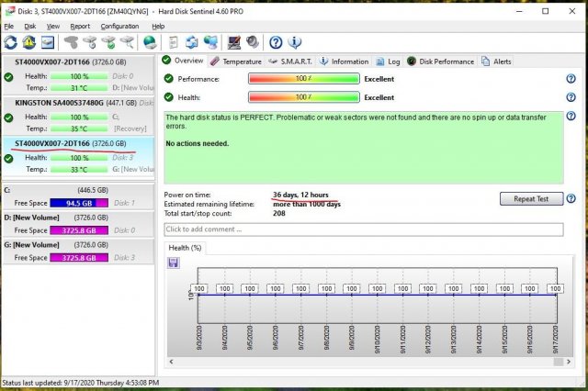The image size is (588, 391).
Task: Click the help icon beside the Performance bar
Action: [571, 79]
